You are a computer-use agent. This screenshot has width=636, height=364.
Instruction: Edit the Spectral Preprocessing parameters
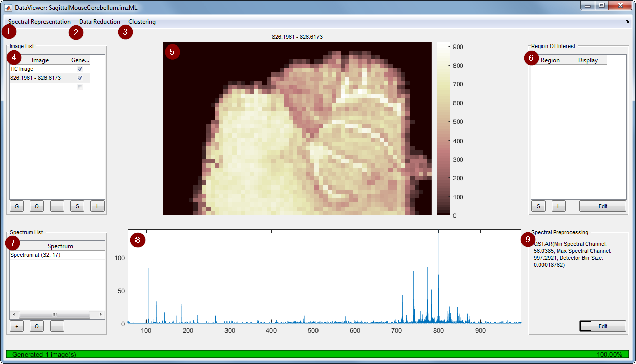tap(603, 326)
